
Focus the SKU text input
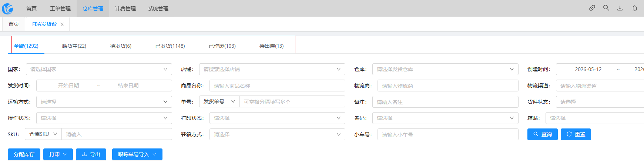(x=117, y=134)
